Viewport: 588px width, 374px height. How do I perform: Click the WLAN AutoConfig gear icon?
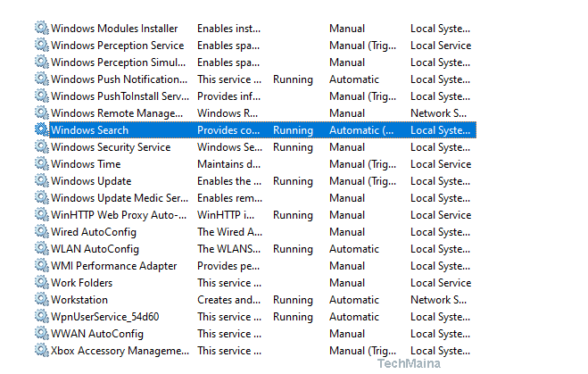[x=42, y=249]
